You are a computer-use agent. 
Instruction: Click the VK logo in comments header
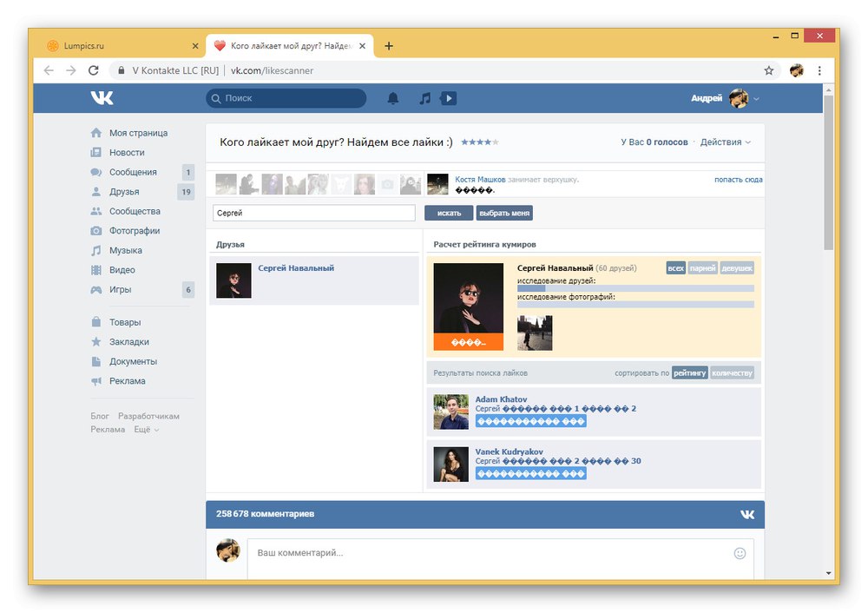pos(747,514)
